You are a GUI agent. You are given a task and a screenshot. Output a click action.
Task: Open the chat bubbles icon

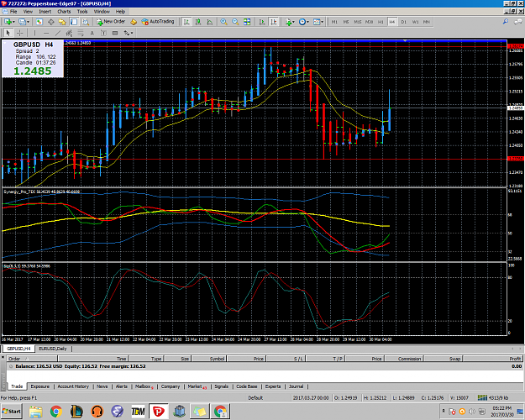pos(518,22)
